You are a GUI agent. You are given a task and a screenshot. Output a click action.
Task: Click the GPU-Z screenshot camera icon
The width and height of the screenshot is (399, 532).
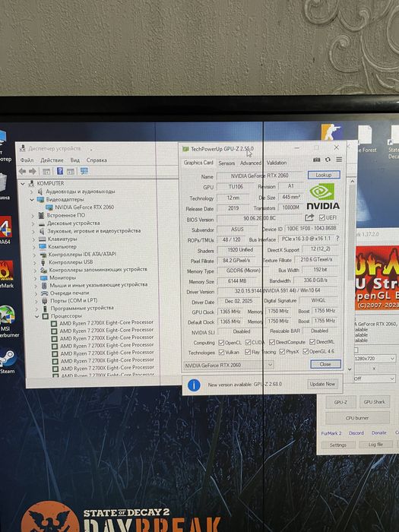tap(317, 160)
